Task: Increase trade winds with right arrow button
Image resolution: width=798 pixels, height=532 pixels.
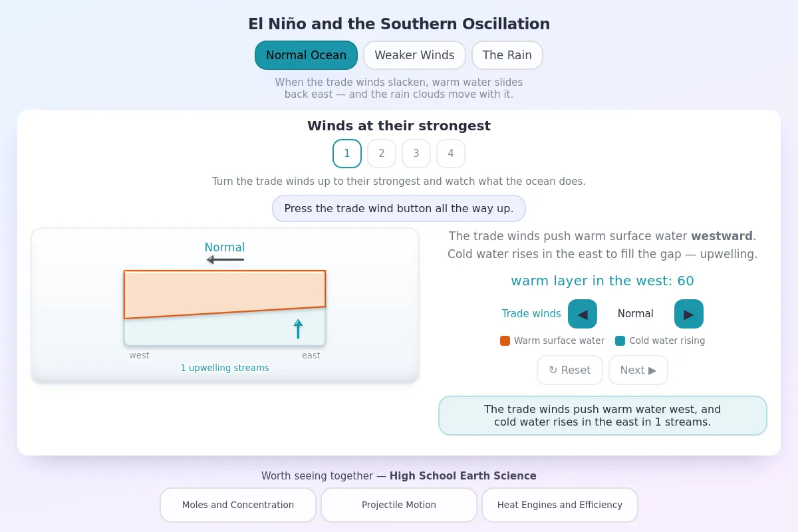Action: pos(689,314)
